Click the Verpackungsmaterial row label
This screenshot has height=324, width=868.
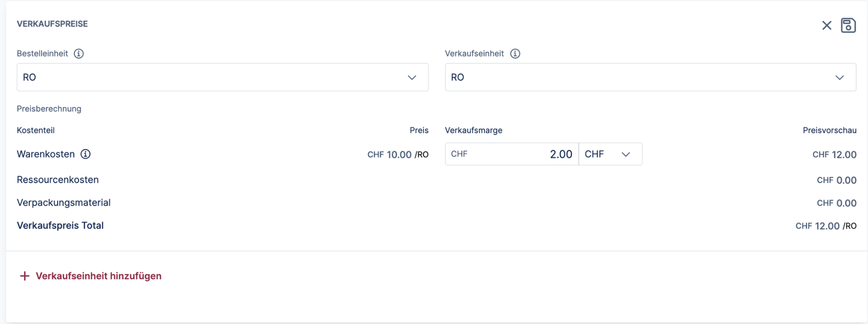pos(63,203)
